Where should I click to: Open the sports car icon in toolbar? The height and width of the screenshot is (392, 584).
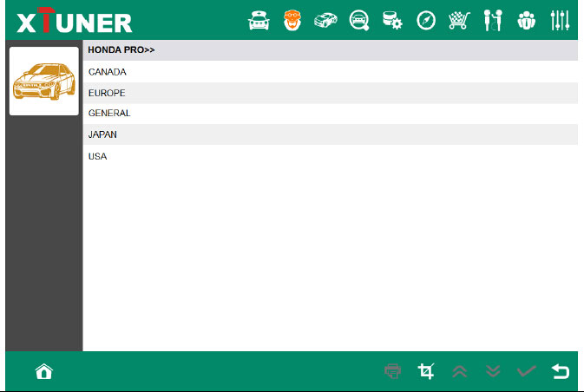(x=325, y=20)
